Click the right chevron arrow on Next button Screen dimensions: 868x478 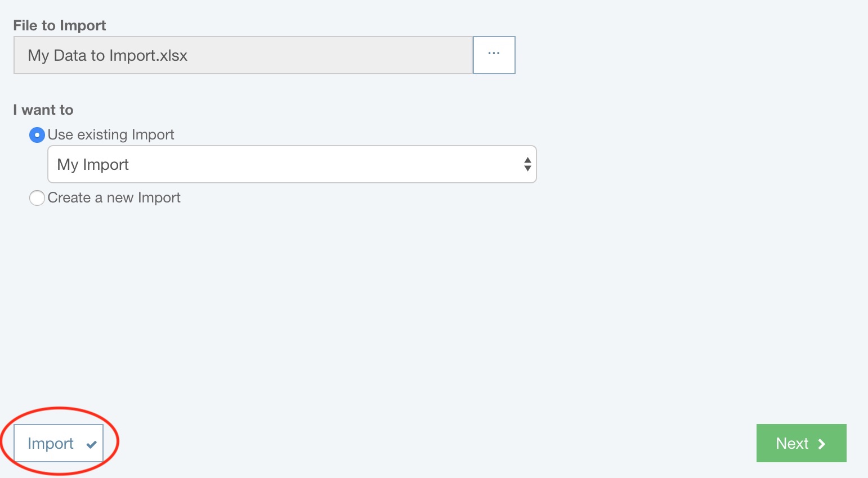(x=822, y=444)
